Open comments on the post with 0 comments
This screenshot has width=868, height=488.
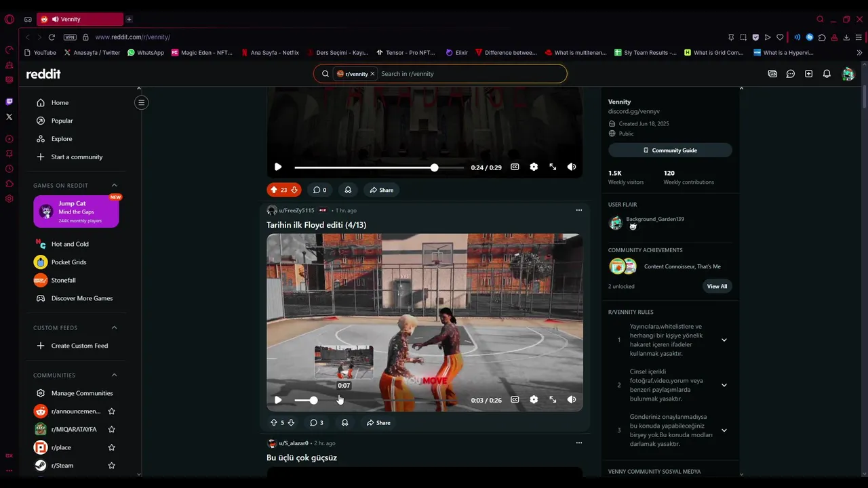point(319,190)
